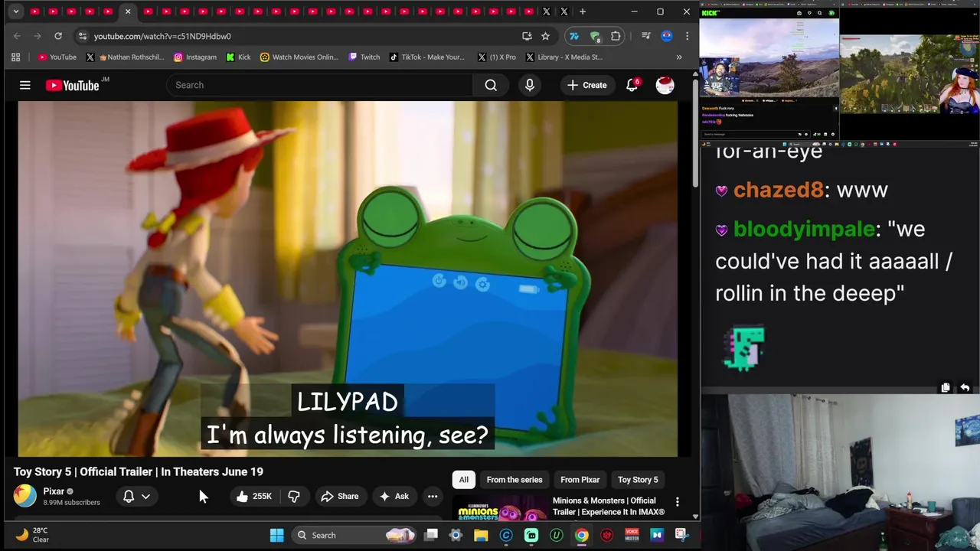Click the video title Toy Story 5 Official Trailer
This screenshot has height=551, width=980.
pos(139,471)
